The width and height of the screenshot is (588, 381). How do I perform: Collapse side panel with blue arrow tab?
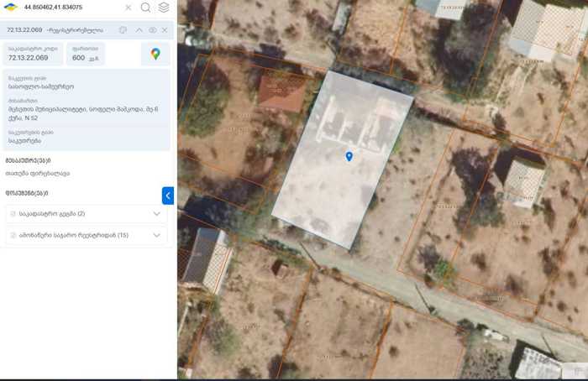[x=168, y=196]
